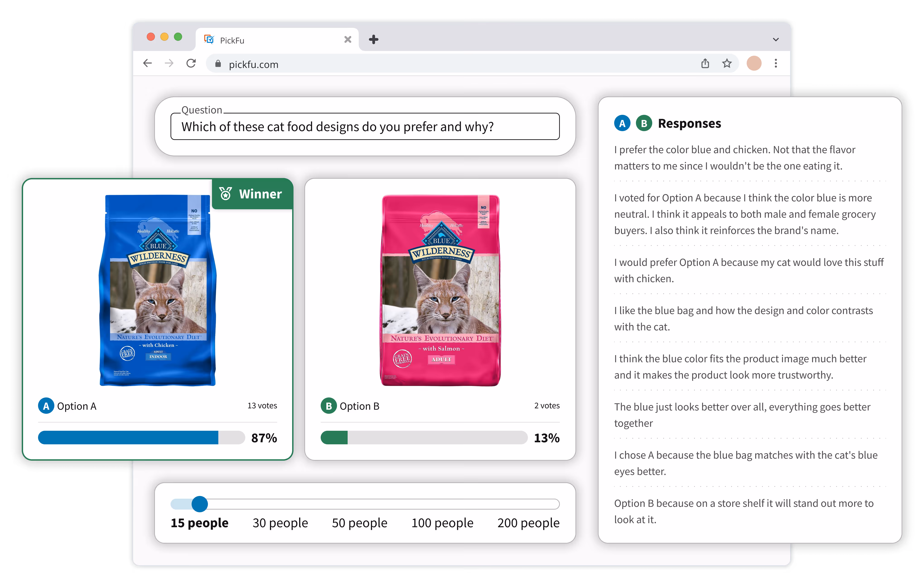The height and width of the screenshot is (587, 924).
Task: Click the browser back arrow
Action: click(148, 63)
